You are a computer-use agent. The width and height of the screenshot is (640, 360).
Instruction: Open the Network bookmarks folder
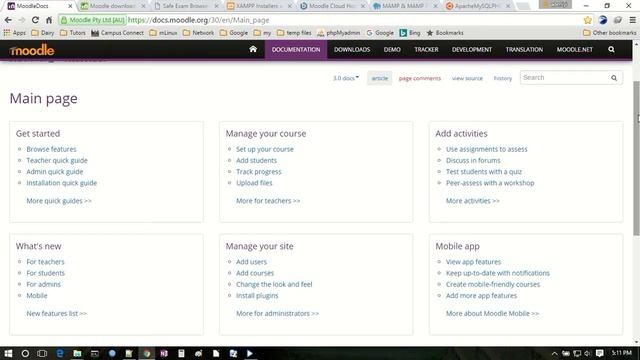point(198,33)
